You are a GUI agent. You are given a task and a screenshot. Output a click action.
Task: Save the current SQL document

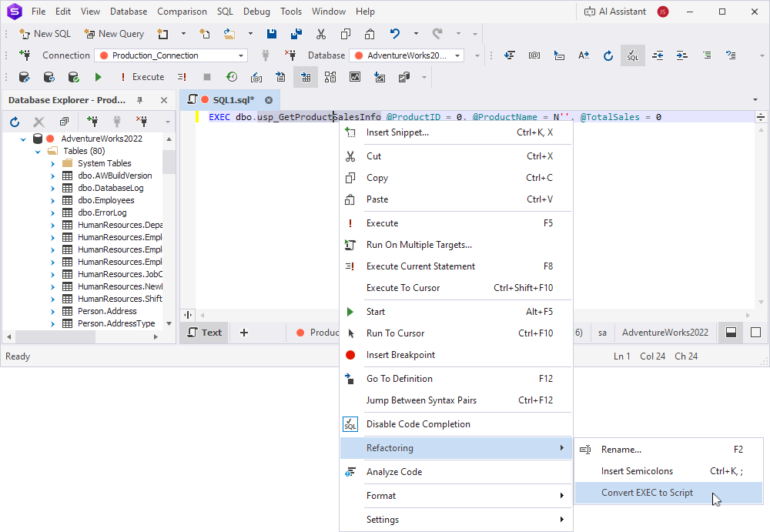[271, 33]
